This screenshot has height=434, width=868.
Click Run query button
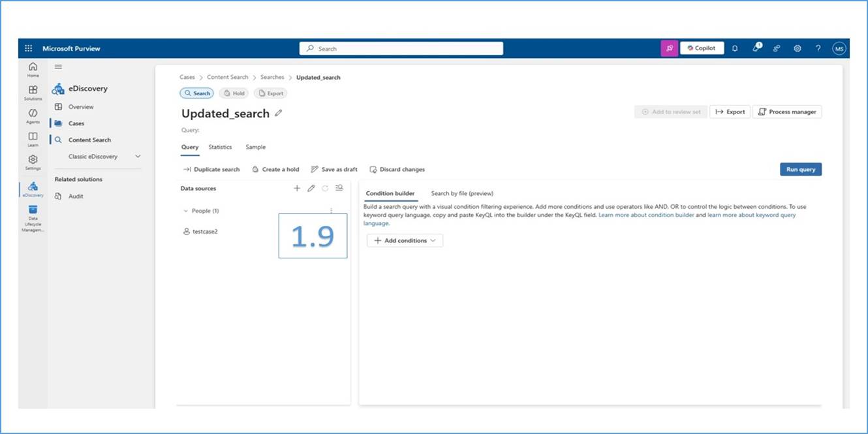tap(801, 169)
